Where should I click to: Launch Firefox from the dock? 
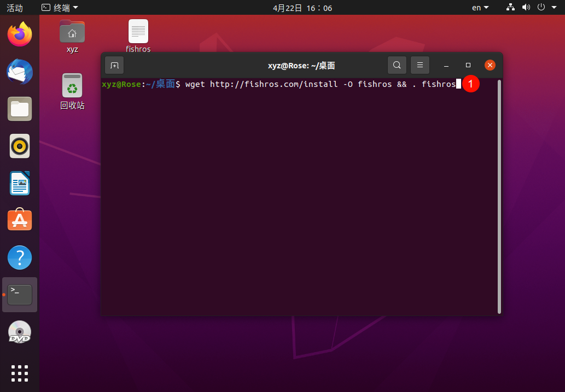pyautogui.click(x=20, y=34)
